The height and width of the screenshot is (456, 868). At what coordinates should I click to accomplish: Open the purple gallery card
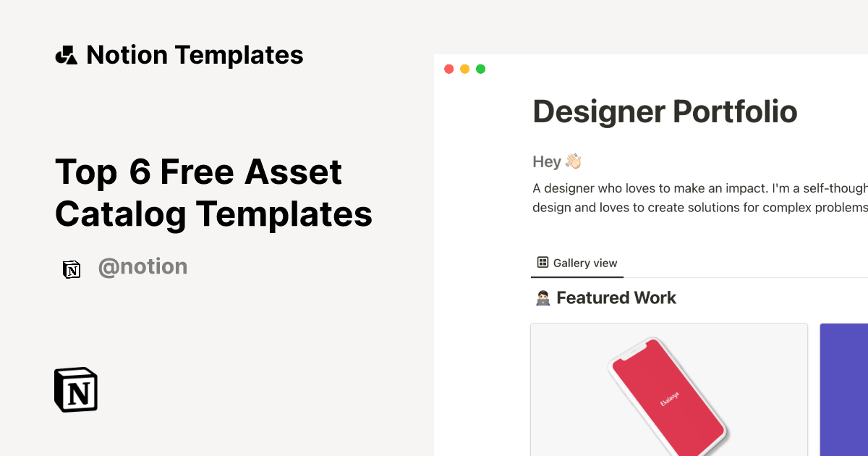click(843, 389)
